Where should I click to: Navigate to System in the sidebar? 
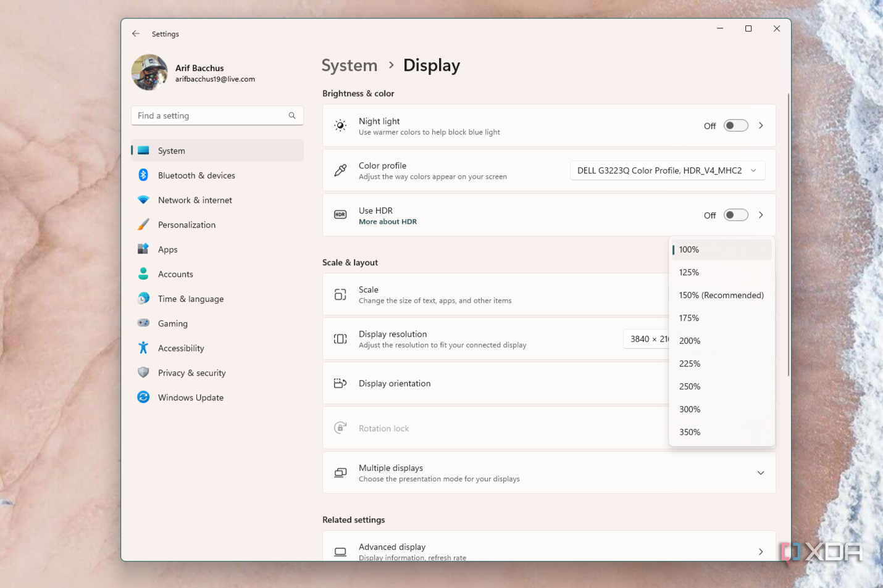click(171, 150)
